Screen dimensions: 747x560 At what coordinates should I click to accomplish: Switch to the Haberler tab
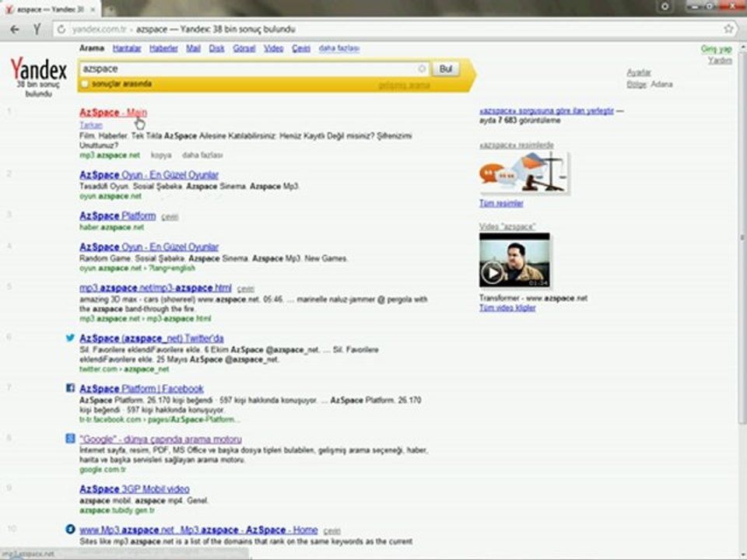(x=163, y=48)
